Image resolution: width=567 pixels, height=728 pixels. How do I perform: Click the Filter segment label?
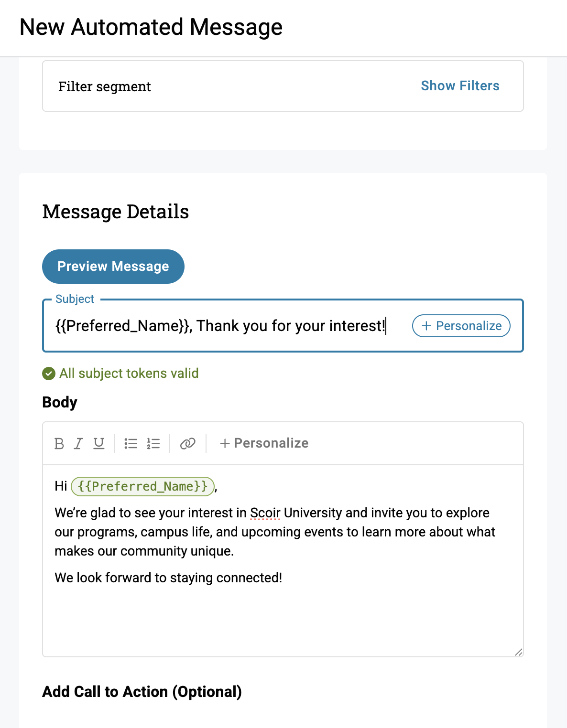pyautogui.click(x=105, y=86)
